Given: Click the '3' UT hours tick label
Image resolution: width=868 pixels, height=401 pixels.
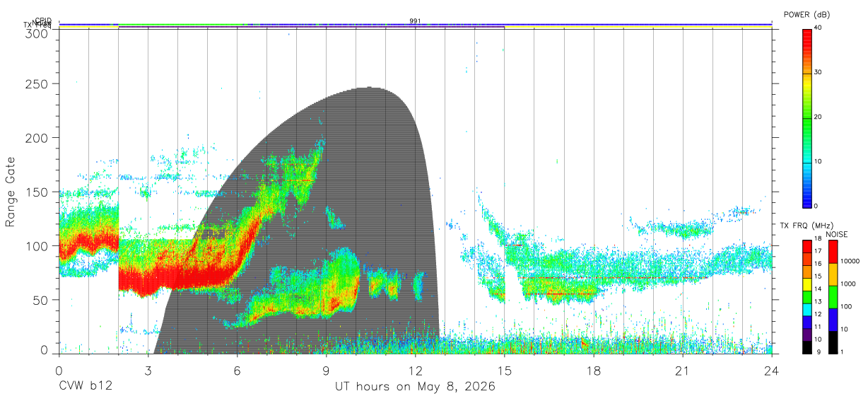Looking at the screenshot, I should click(x=148, y=371).
